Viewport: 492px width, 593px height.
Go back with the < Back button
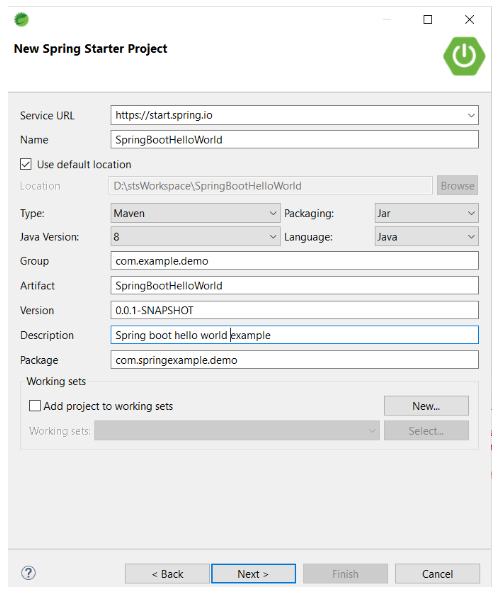coord(167,574)
